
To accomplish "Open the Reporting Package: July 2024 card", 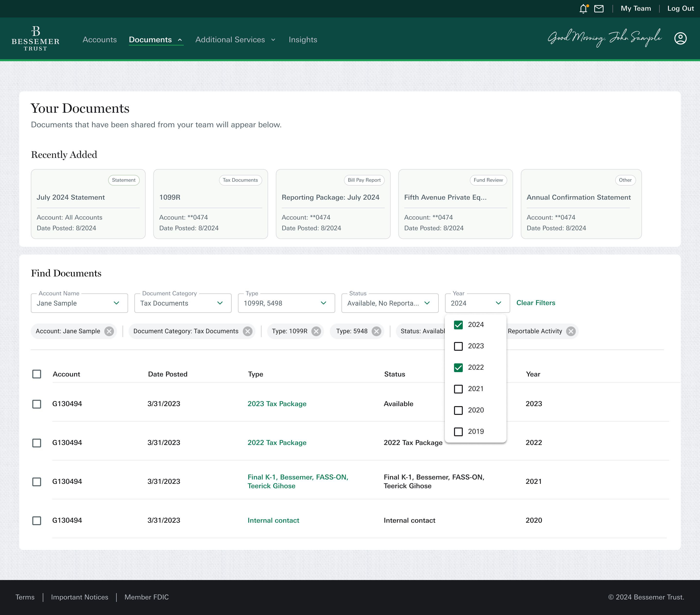I will click(333, 204).
